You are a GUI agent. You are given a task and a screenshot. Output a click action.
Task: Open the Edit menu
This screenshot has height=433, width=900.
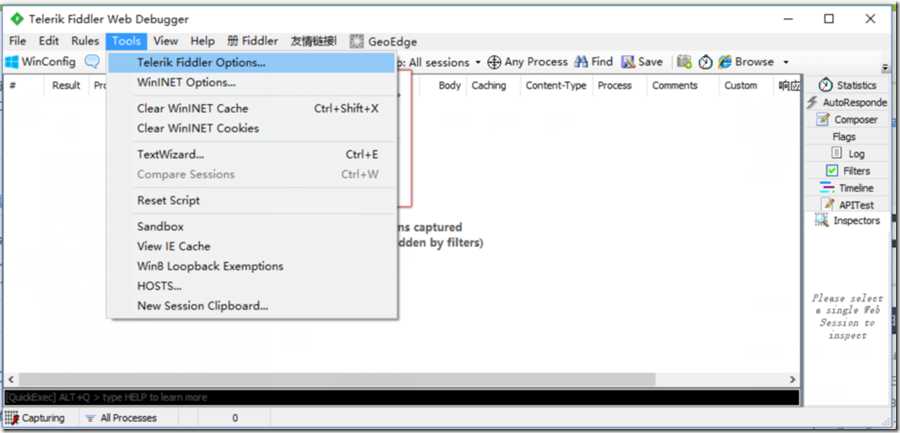(49, 41)
